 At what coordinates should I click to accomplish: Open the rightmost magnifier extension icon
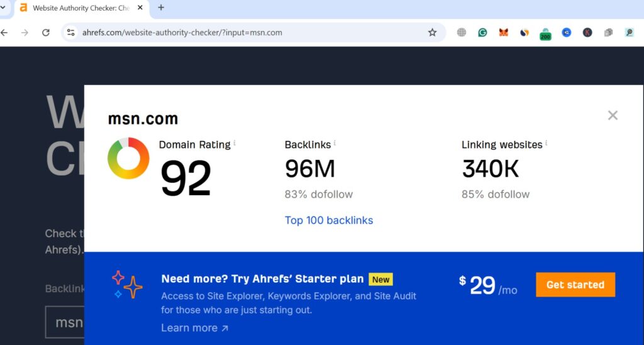coord(629,33)
